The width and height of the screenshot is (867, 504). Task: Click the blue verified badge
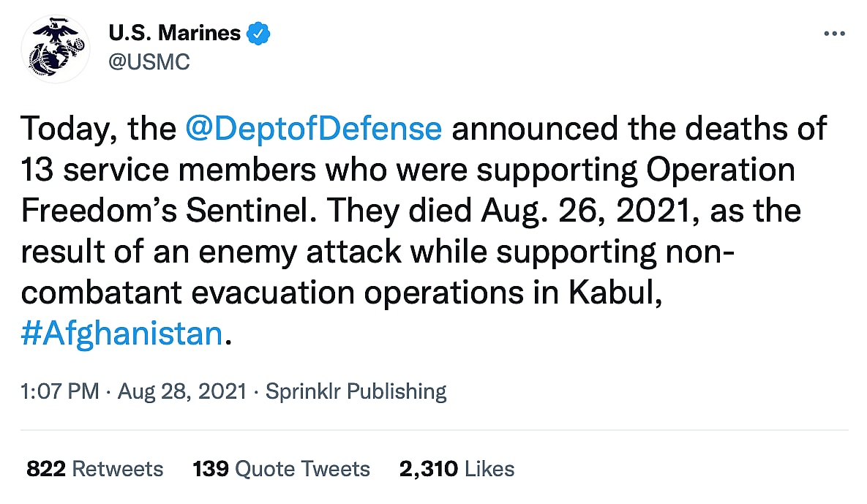[258, 33]
